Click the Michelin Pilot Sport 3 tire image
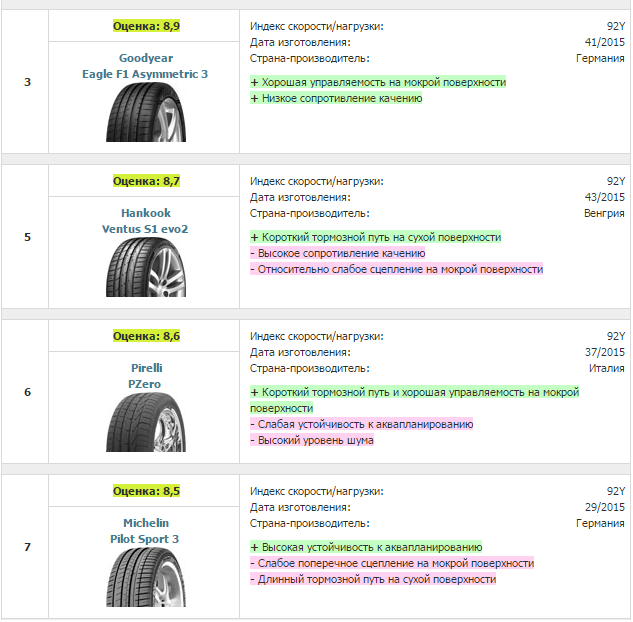 click(146, 577)
